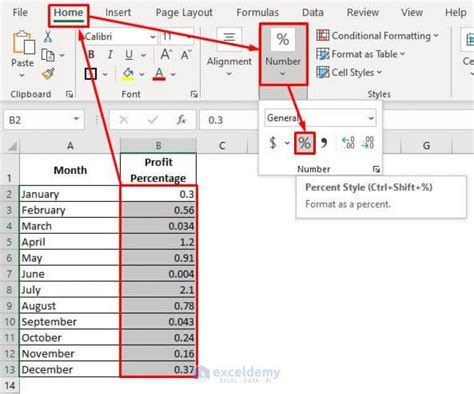474x394 pixels.
Task: Click the Insert Function fx icon
Action: pos(181,120)
